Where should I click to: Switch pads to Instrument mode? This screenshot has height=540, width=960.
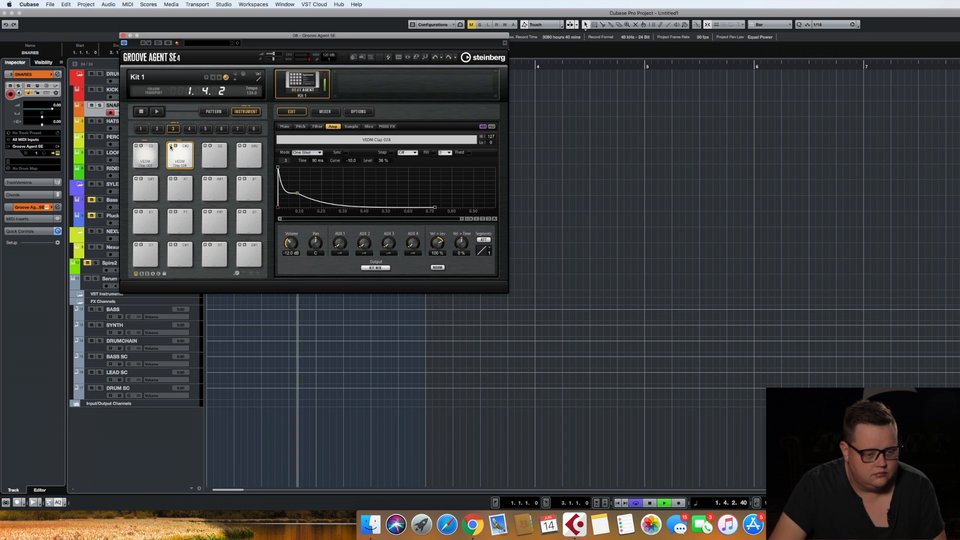click(246, 111)
